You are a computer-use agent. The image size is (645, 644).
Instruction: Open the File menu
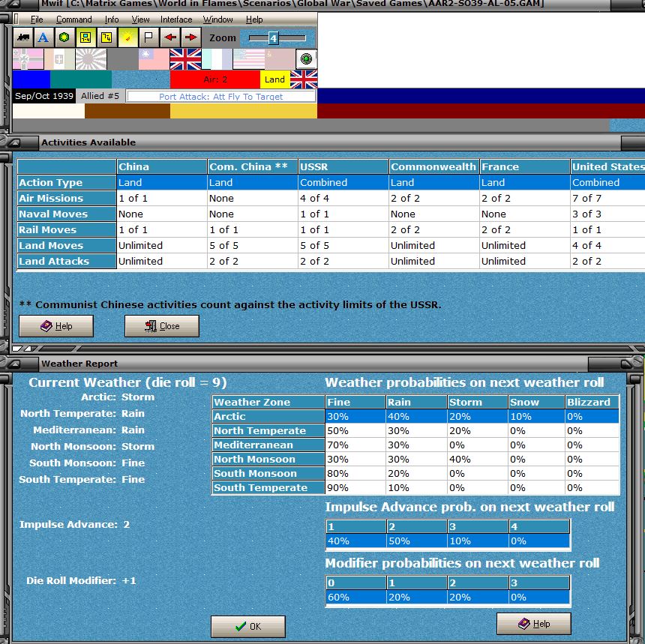tap(37, 19)
